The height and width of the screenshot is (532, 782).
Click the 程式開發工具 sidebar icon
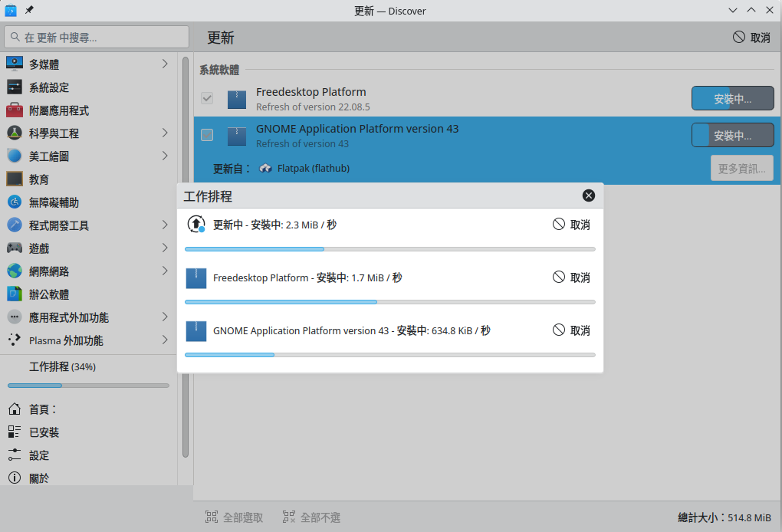(x=15, y=225)
